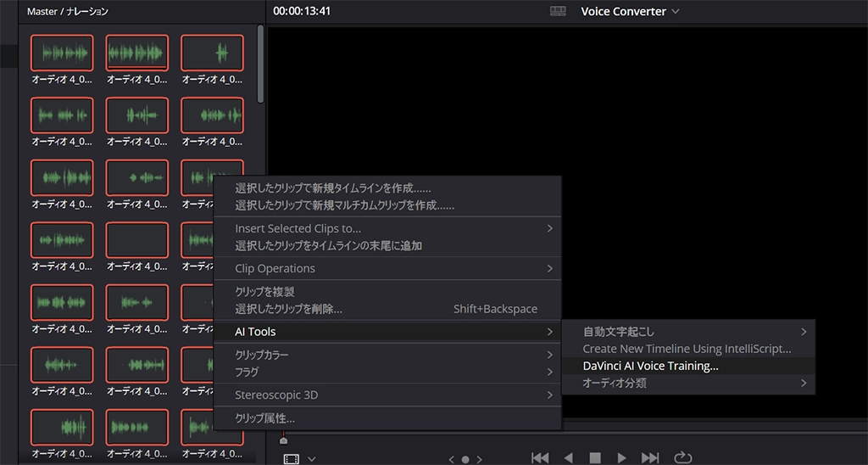
Task: Open dropdown arrow next to filmstrip icon
Action: 312,459
